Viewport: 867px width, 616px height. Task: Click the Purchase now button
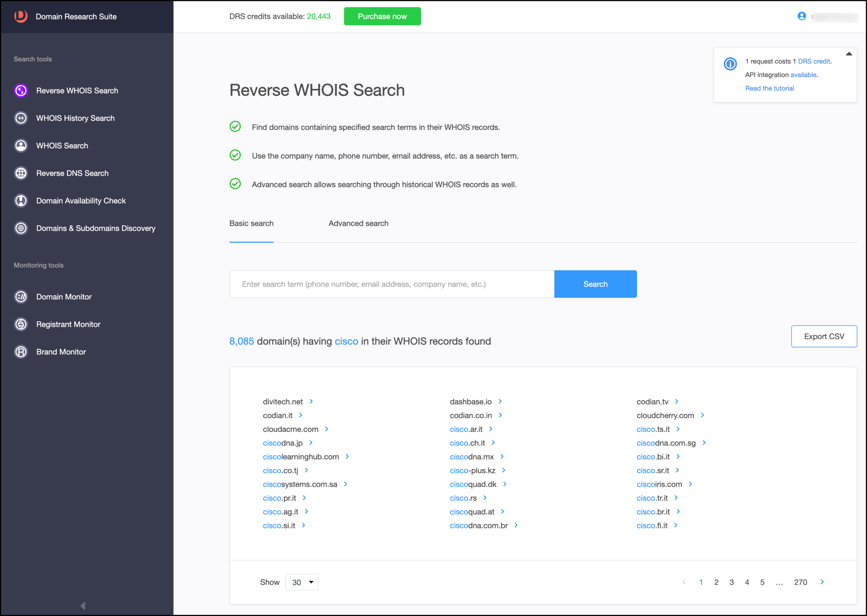[x=382, y=16]
